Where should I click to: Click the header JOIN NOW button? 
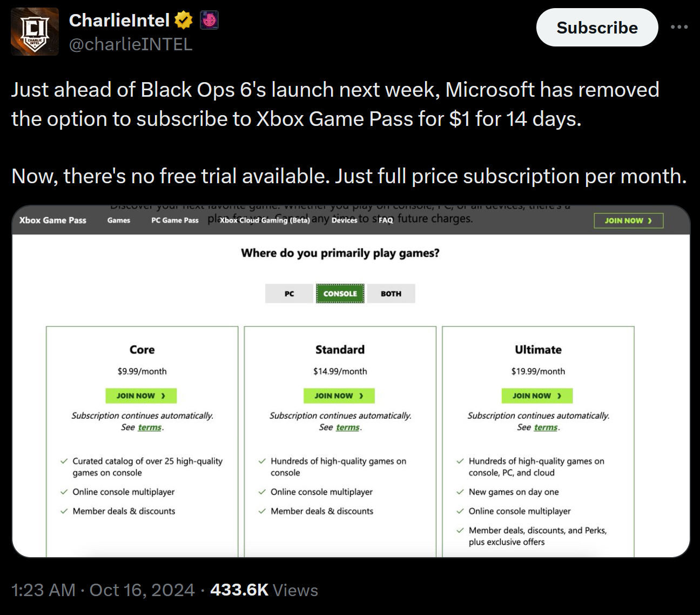(628, 220)
